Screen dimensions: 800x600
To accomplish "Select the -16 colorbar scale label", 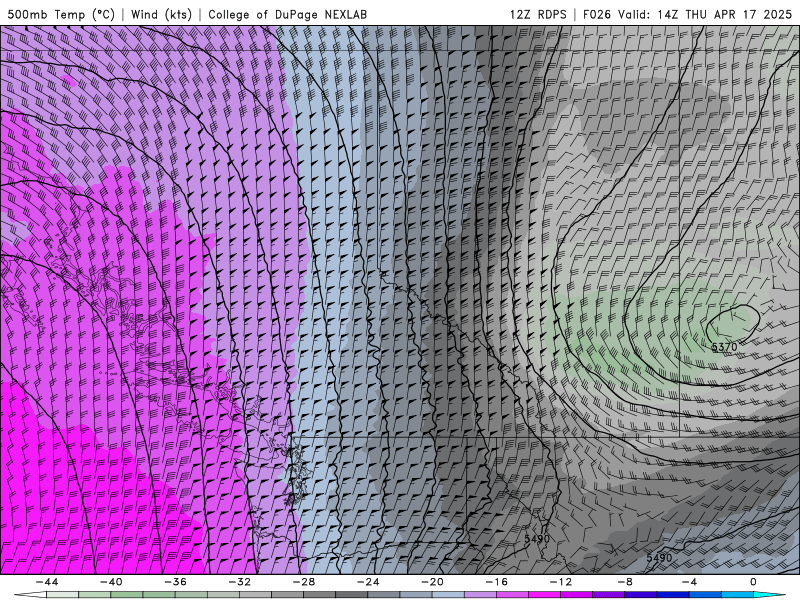I will [x=497, y=582].
